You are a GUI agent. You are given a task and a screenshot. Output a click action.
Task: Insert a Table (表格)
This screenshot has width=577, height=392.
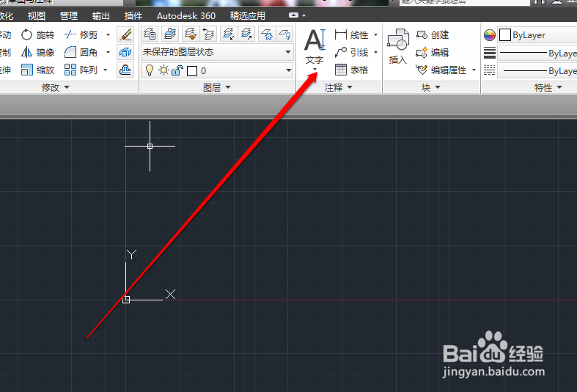pyautogui.click(x=352, y=70)
